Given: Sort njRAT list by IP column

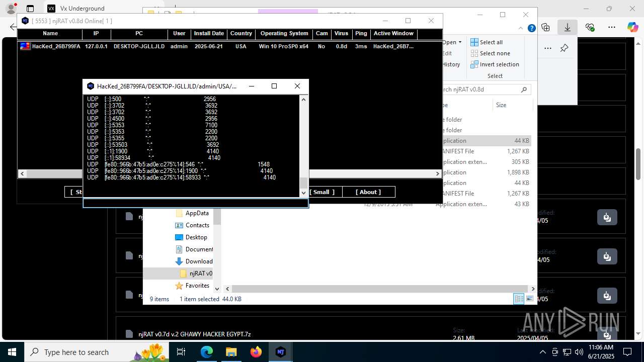Looking at the screenshot, I should [x=96, y=34].
